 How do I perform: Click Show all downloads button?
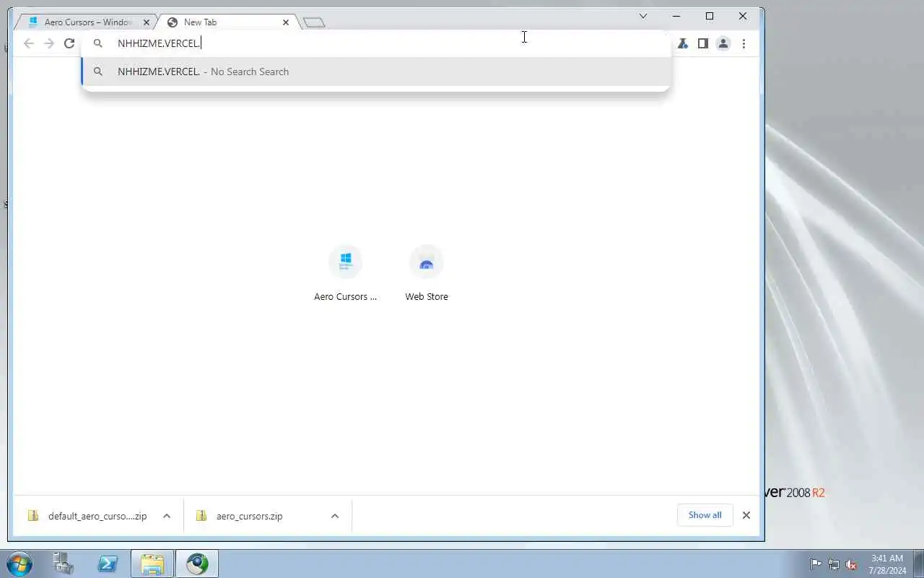[705, 515]
